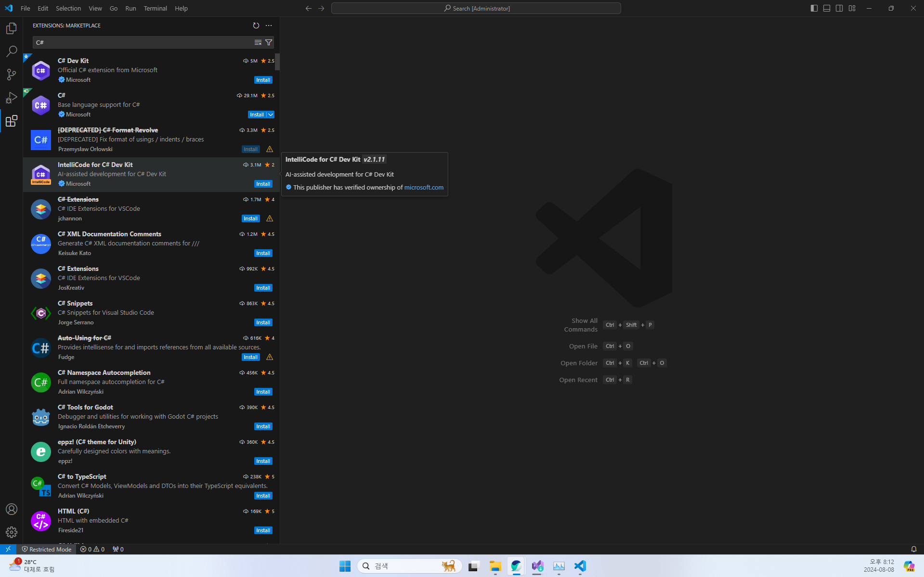Image resolution: width=924 pixels, height=577 pixels.
Task: Open remote window indicator in status bar
Action: point(8,549)
